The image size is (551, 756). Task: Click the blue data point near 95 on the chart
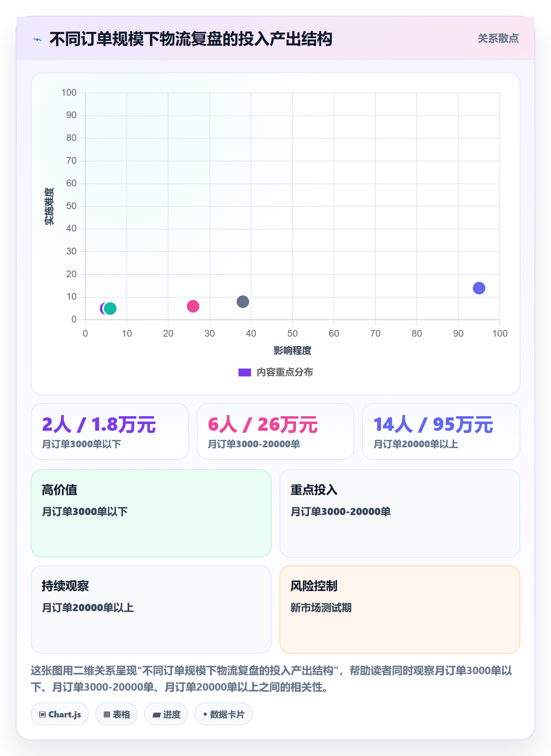click(x=479, y=288)
